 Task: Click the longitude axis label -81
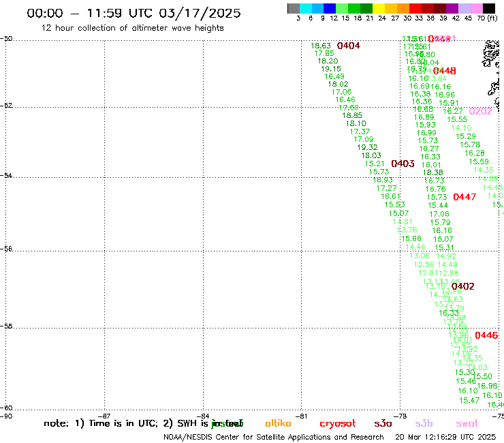click(x=302, y=416)
